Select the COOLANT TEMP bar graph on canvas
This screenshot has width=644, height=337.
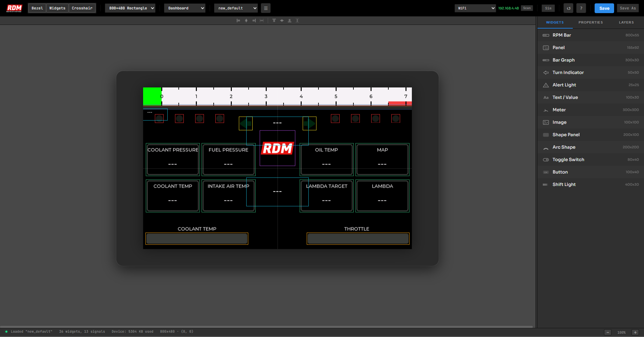coord(197,238)
